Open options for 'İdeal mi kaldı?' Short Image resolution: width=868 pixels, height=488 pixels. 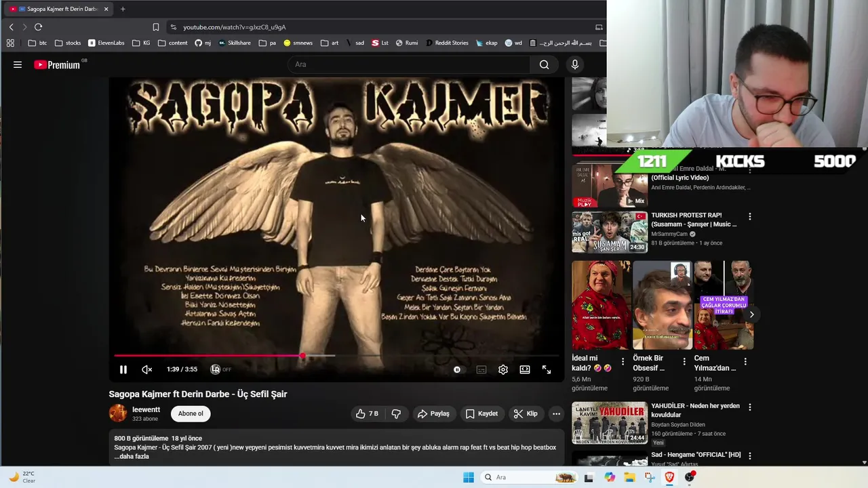tap(623, 361)
